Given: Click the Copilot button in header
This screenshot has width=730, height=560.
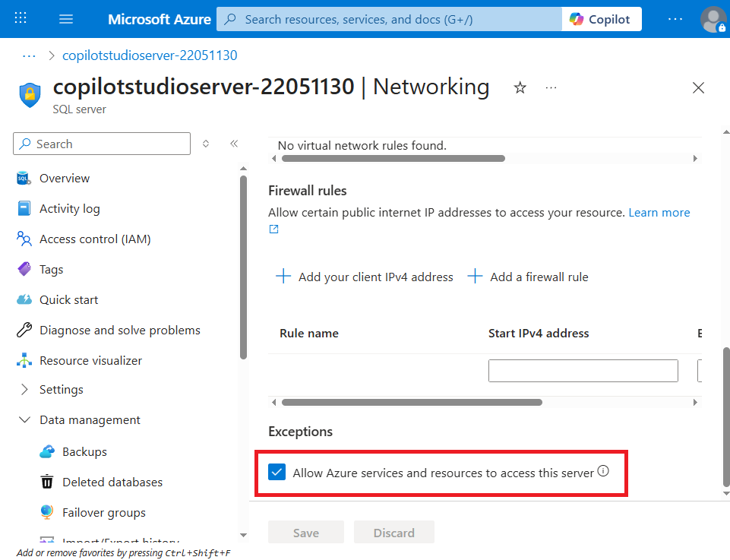Looking at the screenshot, I should (601, 19).
